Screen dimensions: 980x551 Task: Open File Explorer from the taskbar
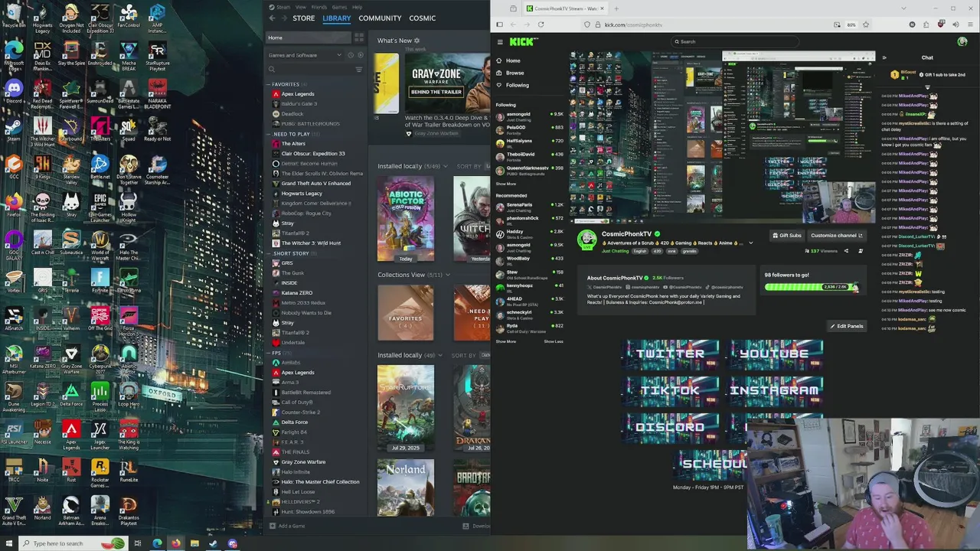[x=194, y=543]
